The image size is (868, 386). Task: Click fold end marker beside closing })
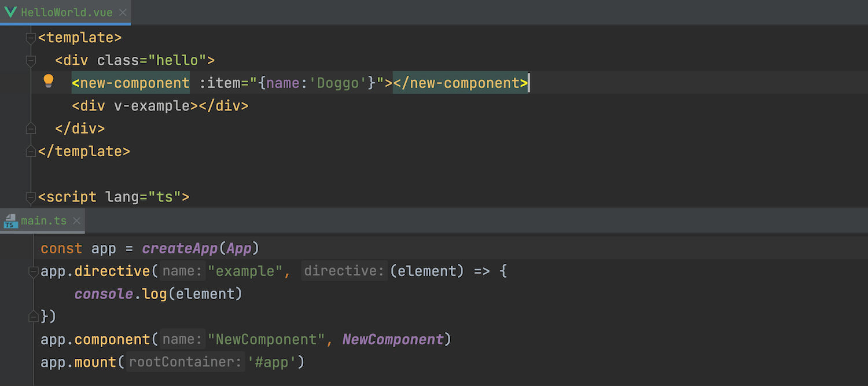pyautogui.click(x=34, y=317)
